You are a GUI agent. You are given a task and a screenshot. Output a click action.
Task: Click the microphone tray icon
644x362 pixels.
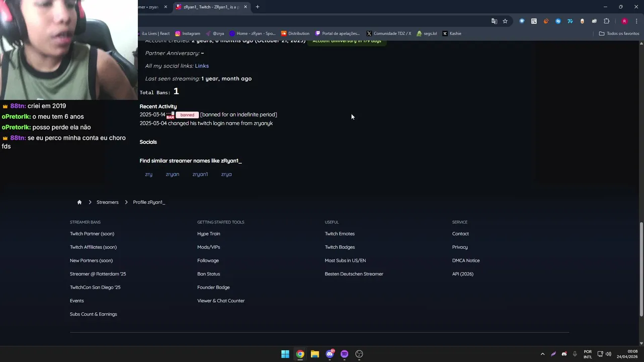[x=575, y=354]
